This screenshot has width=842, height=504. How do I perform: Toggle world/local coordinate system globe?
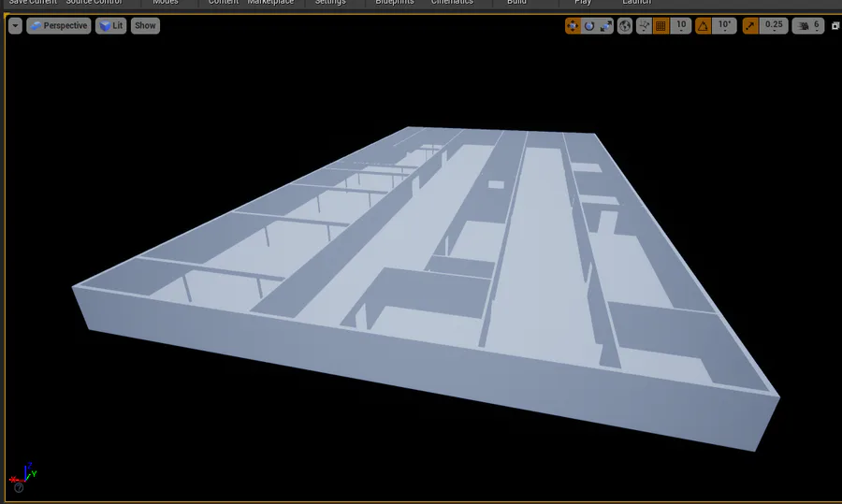pos(625,26)
